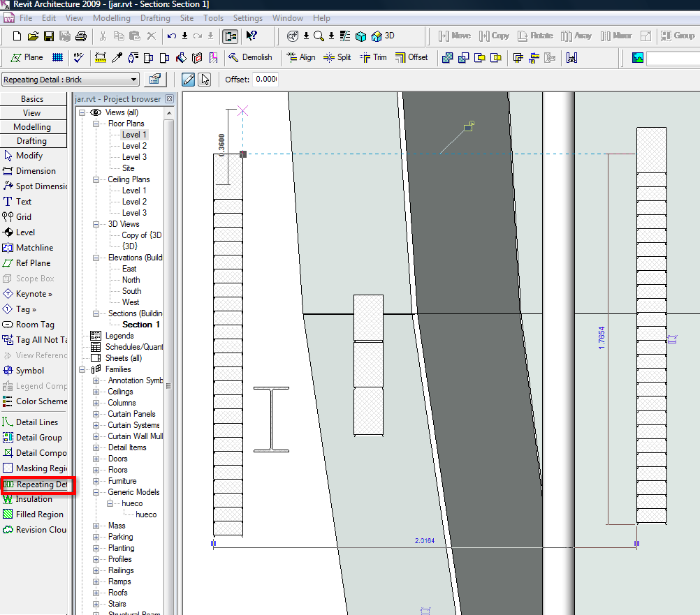
Task: Open the Repeating Detail type dropdown
Action: pyautogui.click(x=134, y=80)
